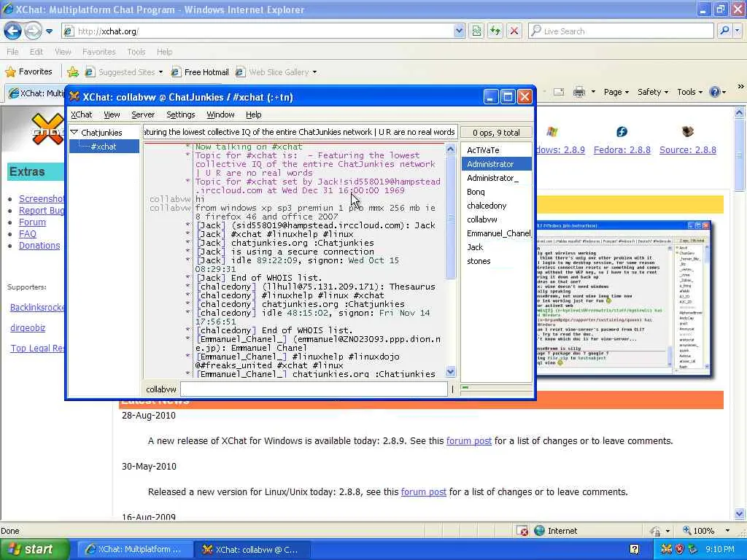Click the popup blocker status bar icon
The image size is (747, 560).
(x=522, y=531)
